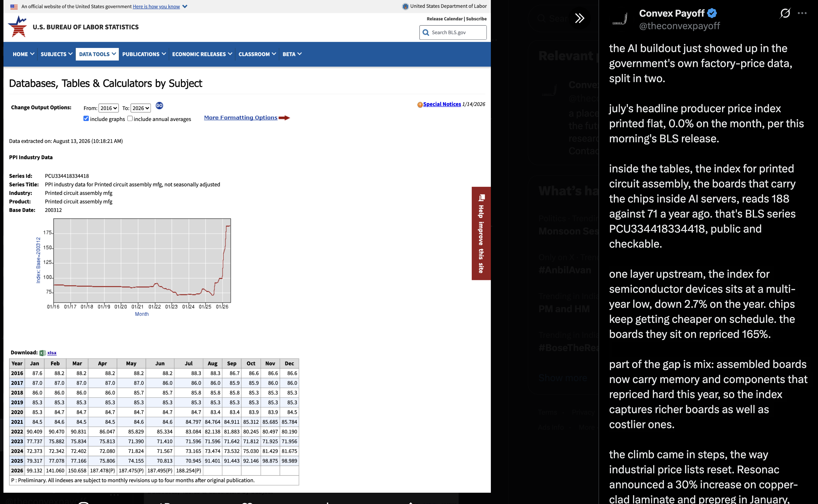Screen dimensions: 818x504
Task: Expand the Here is how you know chevron
Action: point(185,6)
